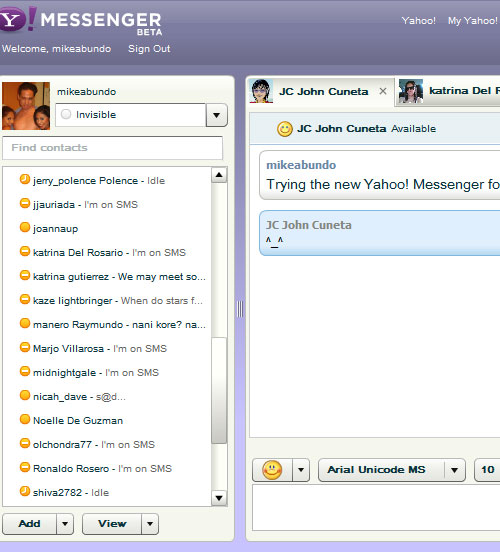Click the SMS status icon beside jjauriada
This screenshot has width=500, height=552.
coord(25,203)
